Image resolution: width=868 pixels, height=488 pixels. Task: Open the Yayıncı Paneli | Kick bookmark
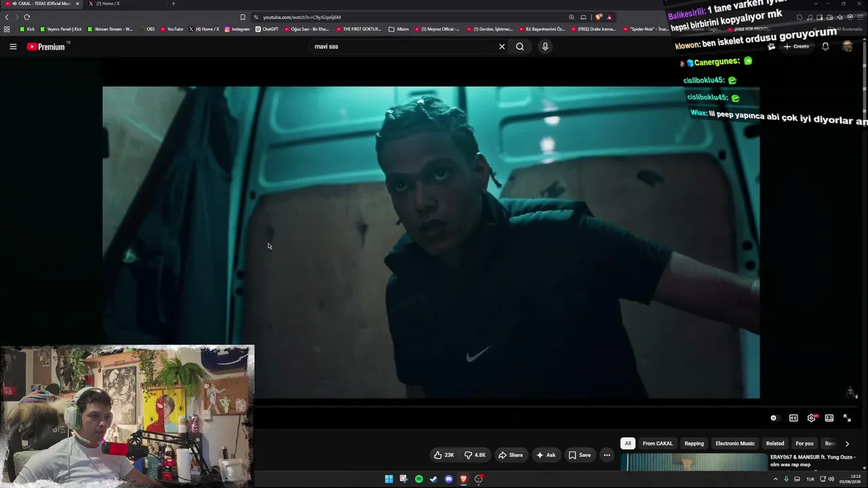pyautogui.click(x=61, y=29)
